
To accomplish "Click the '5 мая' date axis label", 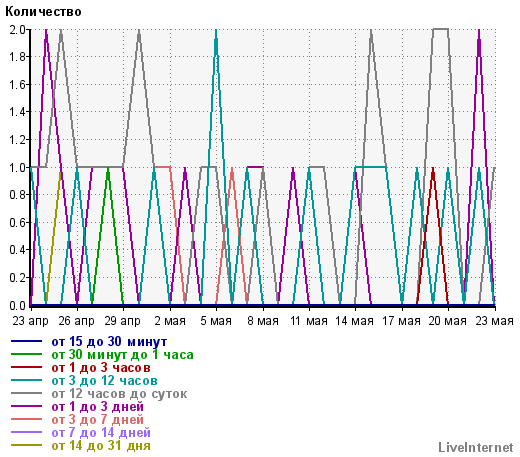I will click(216, 321).
